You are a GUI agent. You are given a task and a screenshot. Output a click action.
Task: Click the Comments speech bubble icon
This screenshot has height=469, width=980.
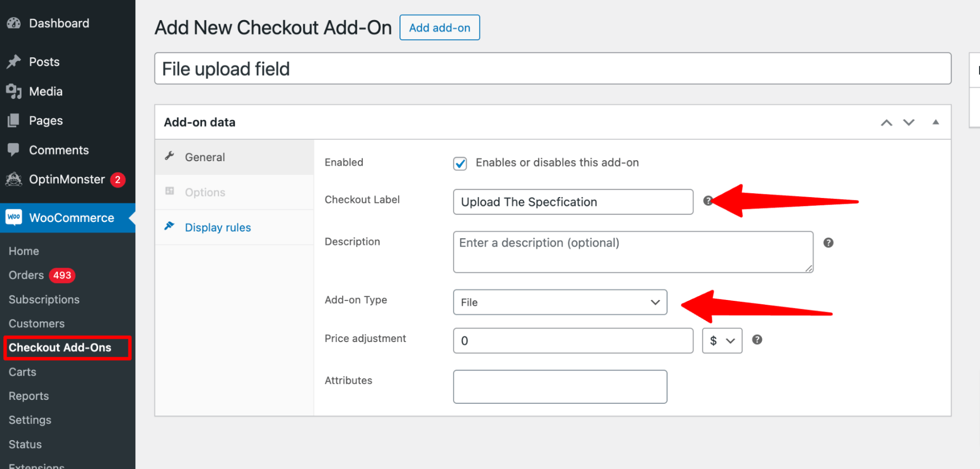point(14,150)
